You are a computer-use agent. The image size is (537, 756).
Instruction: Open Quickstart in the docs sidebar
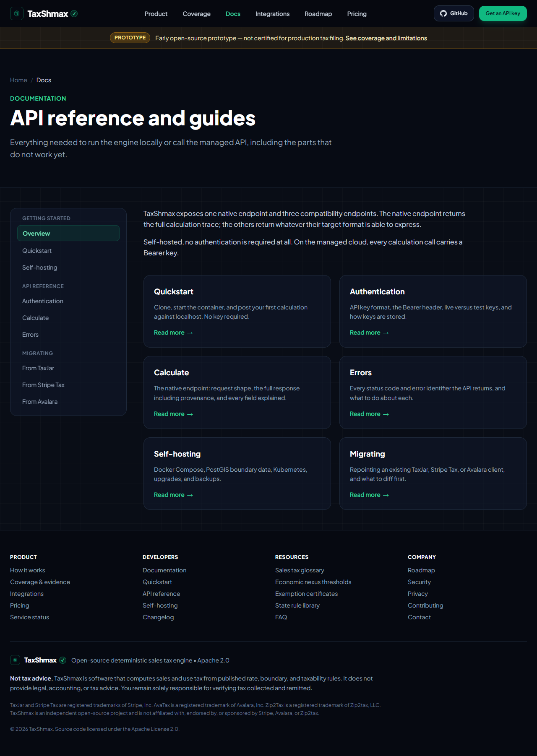68,251
